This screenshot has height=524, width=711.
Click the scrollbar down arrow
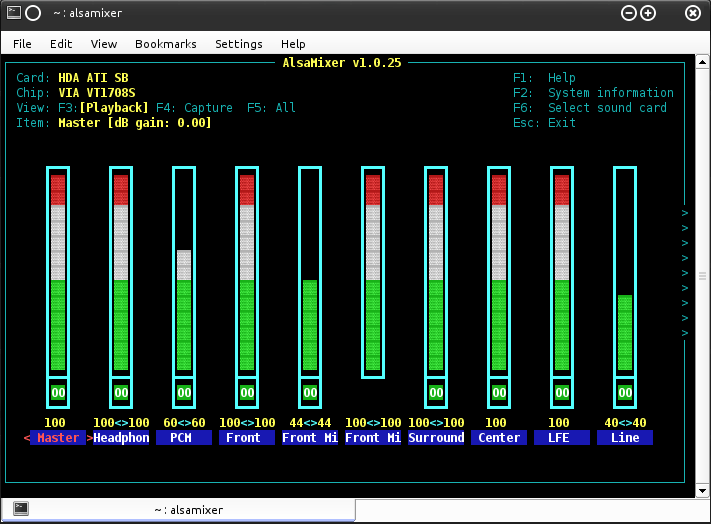(x=702, y=490)
